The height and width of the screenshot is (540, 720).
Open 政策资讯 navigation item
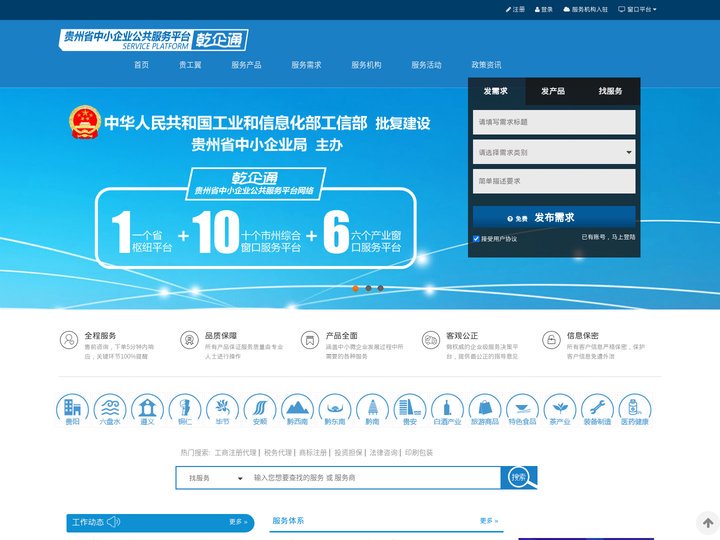pyautogui.click(x=486, y=65)
